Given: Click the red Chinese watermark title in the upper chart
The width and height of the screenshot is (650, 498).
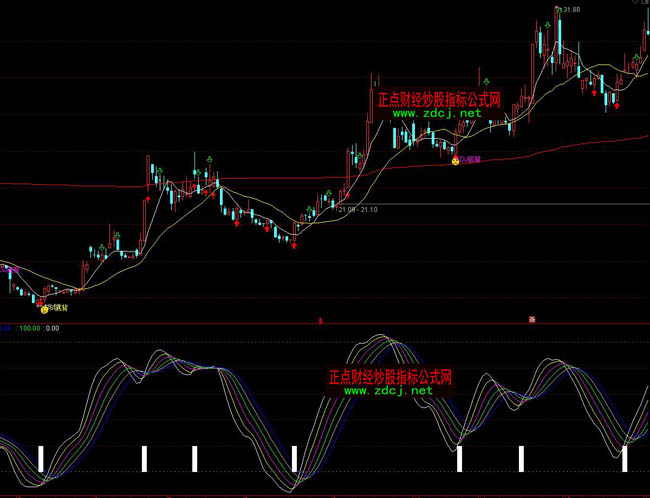Looking at the screenshot, I should tap(438, 100).
